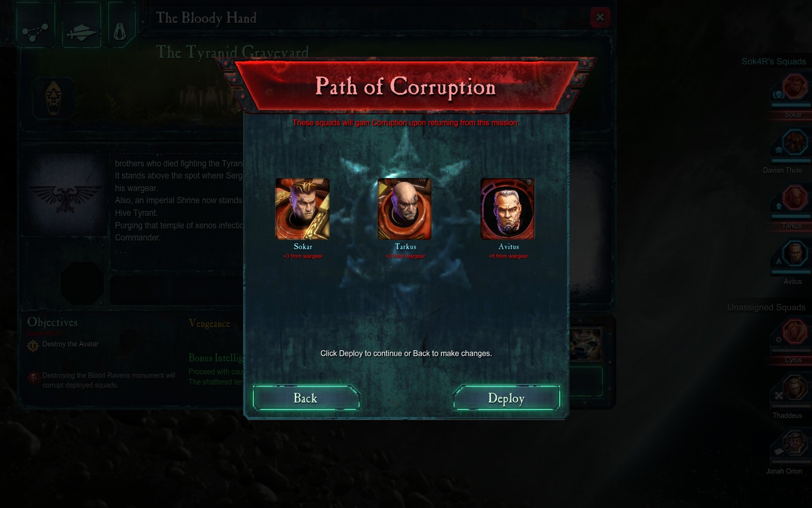Select unassigned Jonah Orion squad icon
Screen dimensions: 812x508
click(x=794, y=443)
